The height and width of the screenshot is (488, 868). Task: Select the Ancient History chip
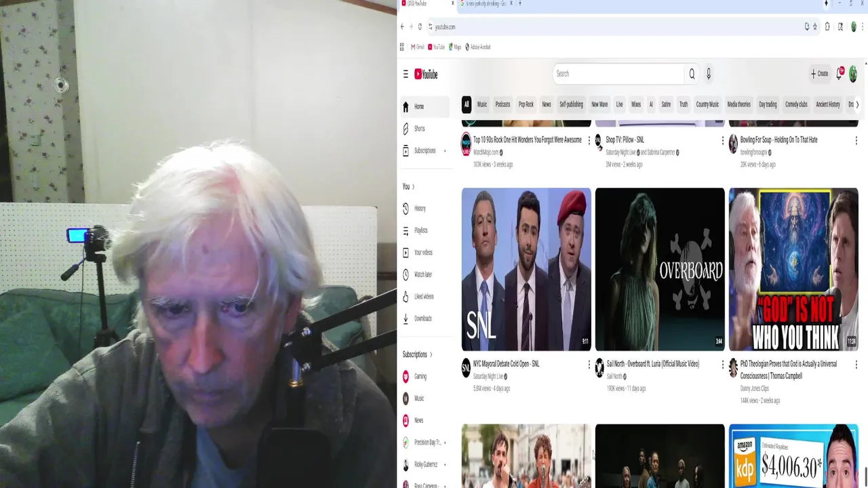coord(828,104)
